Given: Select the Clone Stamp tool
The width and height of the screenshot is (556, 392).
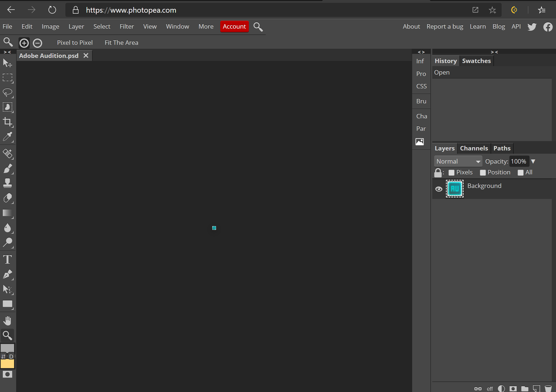Looking at the screenshot, I should 7,183.
